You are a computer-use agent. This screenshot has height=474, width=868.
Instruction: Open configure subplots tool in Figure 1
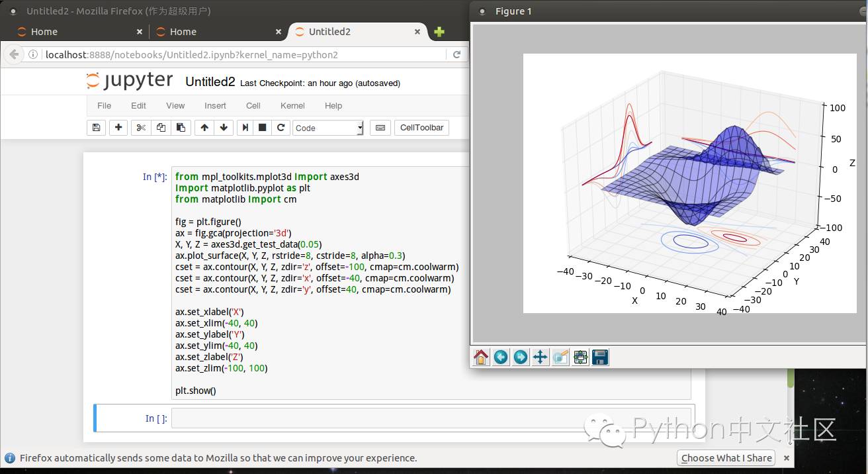[x=580, y=357]
